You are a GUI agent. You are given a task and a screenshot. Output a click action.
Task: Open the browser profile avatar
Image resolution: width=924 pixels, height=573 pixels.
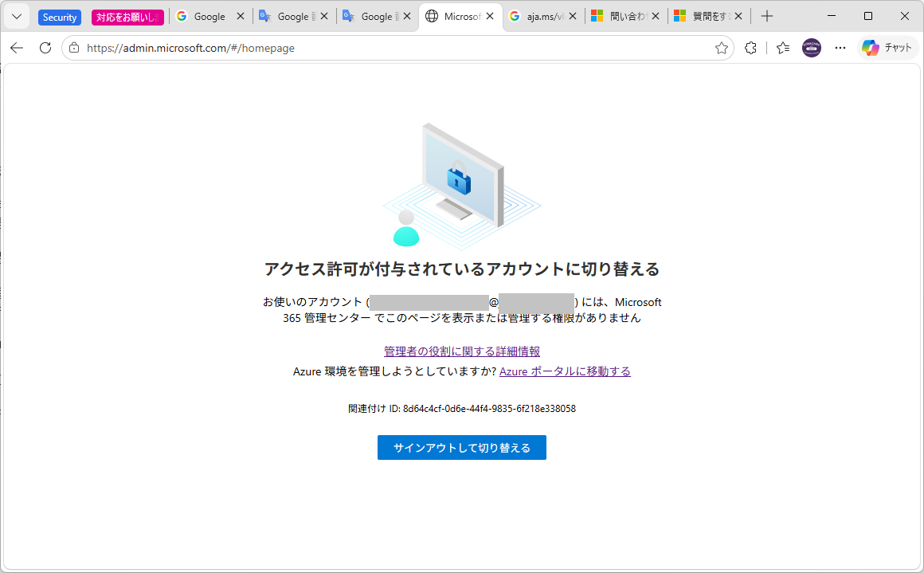tap(812, 48)
